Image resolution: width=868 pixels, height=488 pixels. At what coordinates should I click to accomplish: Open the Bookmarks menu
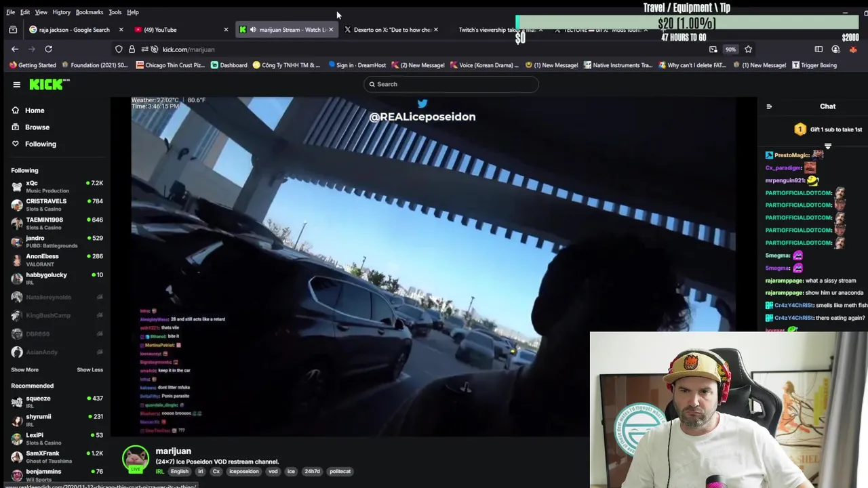coord(90,12)
